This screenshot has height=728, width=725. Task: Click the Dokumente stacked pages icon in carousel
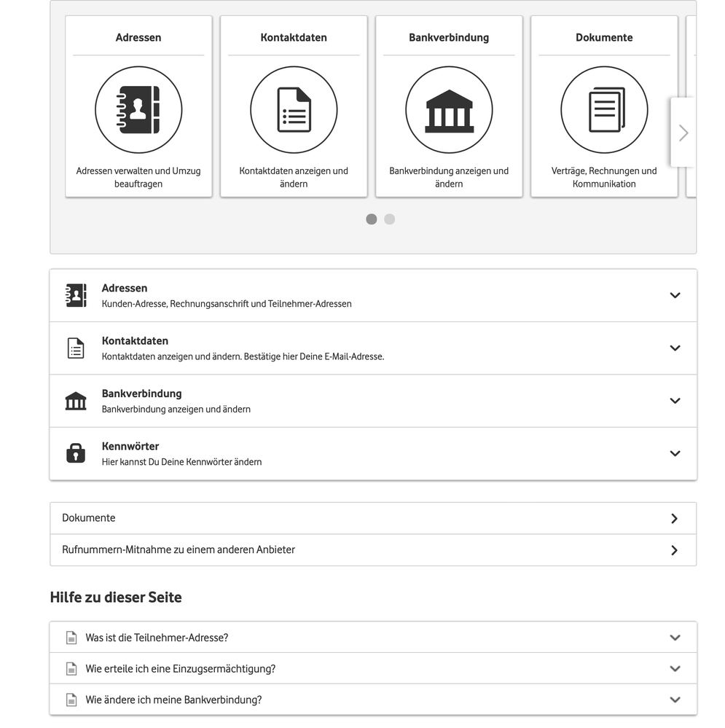[604, 110]
